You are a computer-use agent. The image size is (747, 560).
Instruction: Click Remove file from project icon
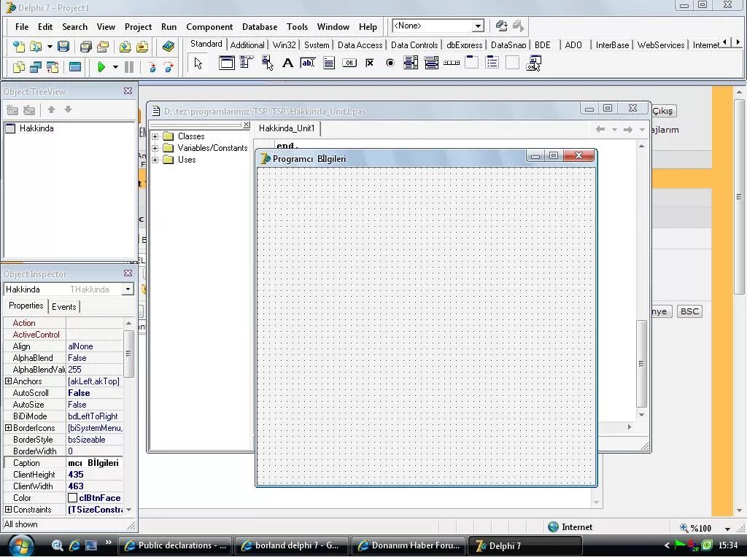(x=142, y=47)
